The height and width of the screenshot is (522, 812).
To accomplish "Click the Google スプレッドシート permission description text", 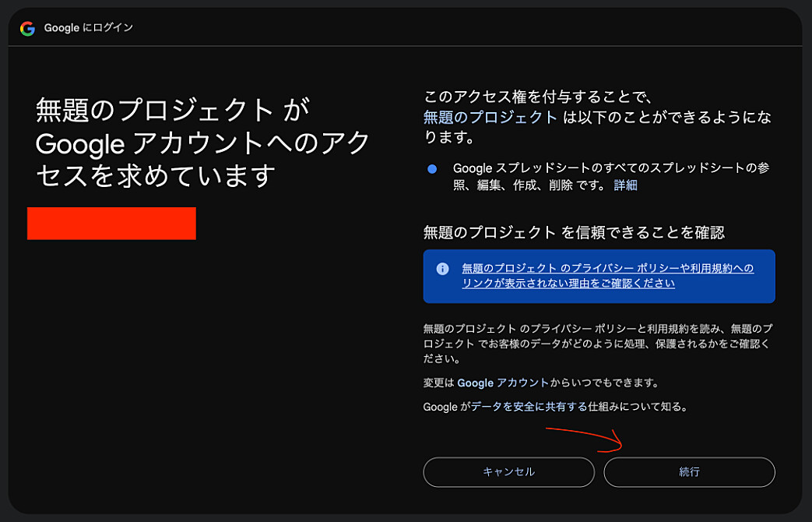I will (611, 176).
